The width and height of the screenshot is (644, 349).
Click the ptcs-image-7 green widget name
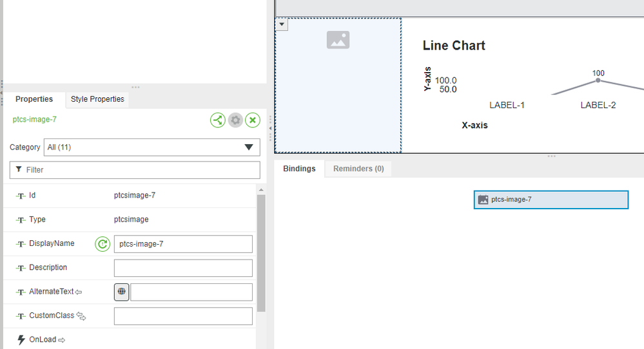(35, 119)
